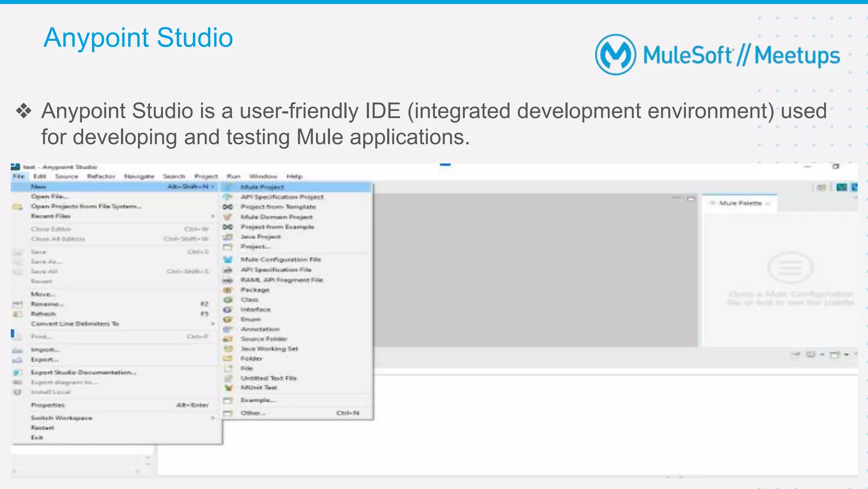Screen dimensions: 868x489
Task: Select Source Folder entry
Action: pyautogui.click(x=296, y=339)
